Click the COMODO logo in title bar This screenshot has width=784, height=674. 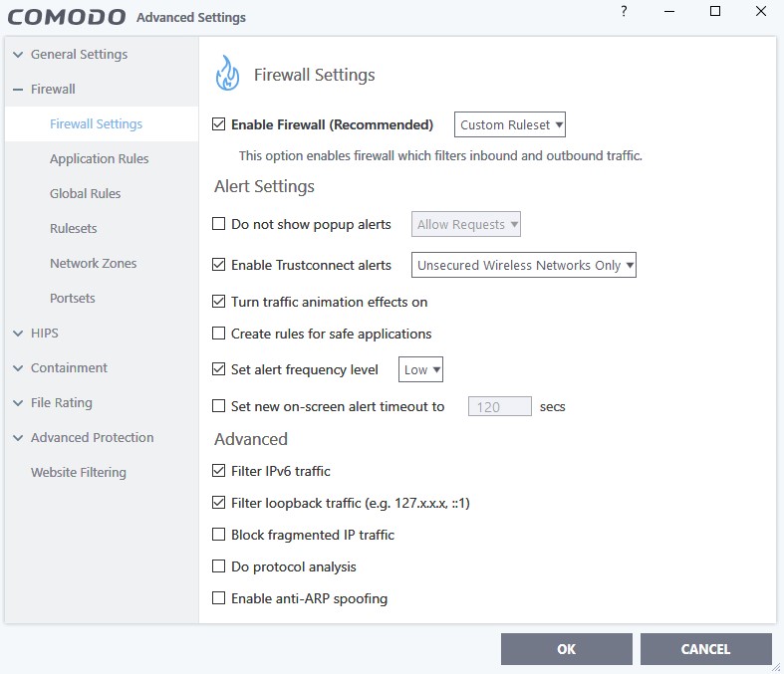[x=67, y=17]
